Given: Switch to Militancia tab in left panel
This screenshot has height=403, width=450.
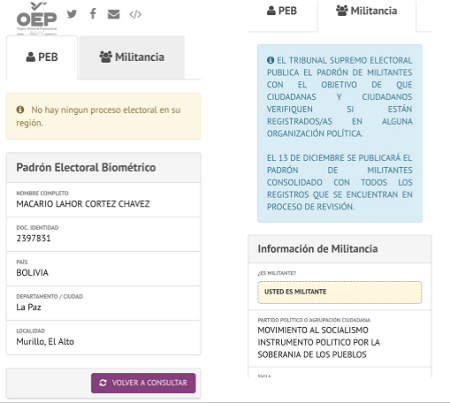Looking at the screenshot, I should point(132,57).
